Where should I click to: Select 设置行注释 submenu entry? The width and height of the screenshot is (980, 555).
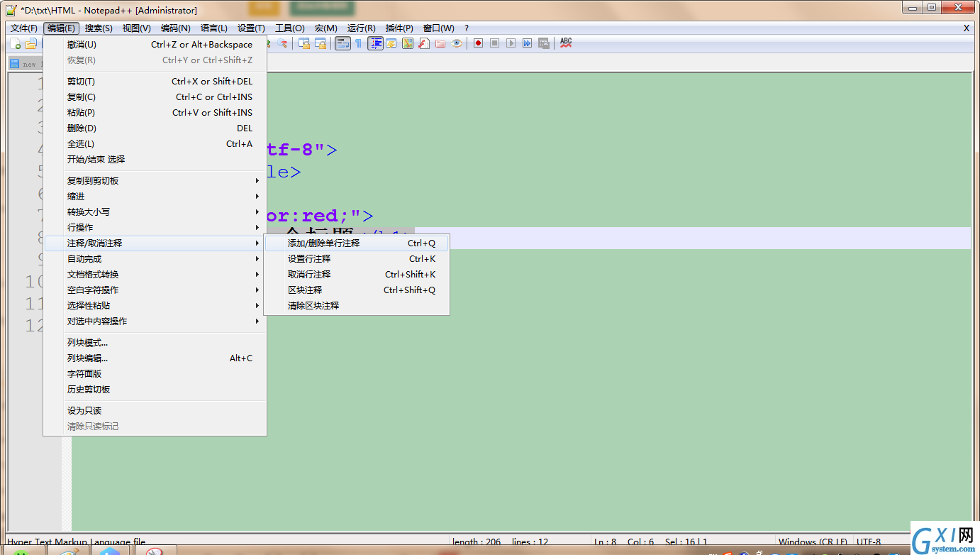pos(357,258)
